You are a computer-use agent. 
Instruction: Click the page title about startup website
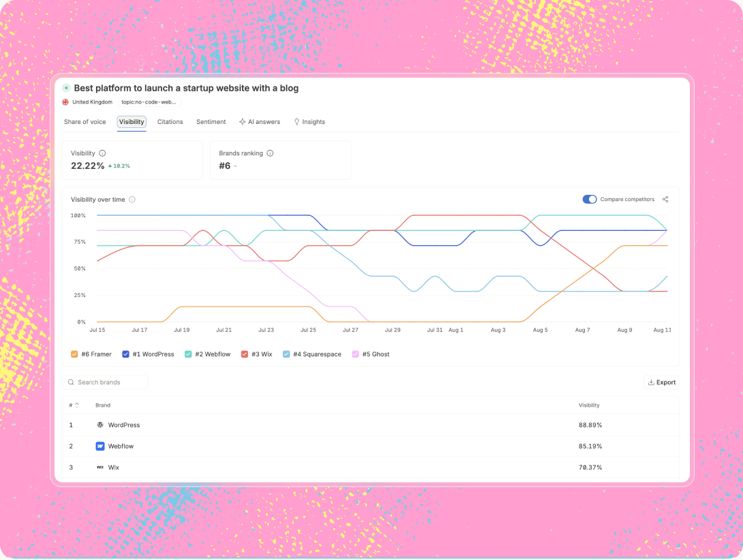pyautogui.click(x=186, y=88)
